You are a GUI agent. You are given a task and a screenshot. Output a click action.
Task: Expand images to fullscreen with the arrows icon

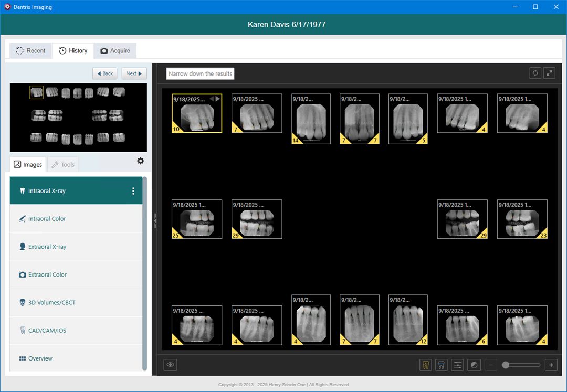549,73
